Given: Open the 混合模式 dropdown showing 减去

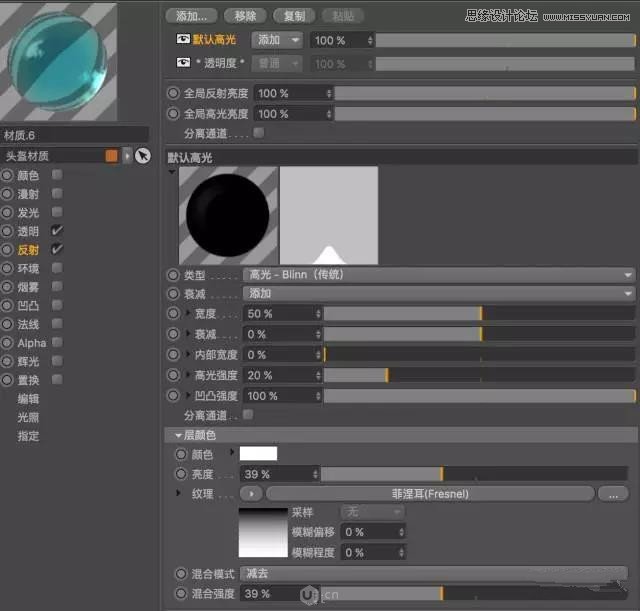Looking at the screenshot, I should coord(433,573).
